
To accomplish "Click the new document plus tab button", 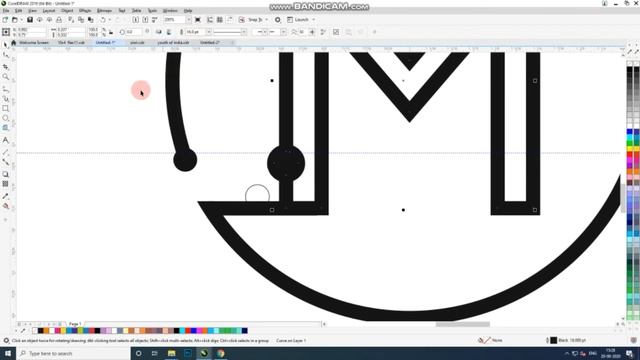I will click(x=232, y=42).
